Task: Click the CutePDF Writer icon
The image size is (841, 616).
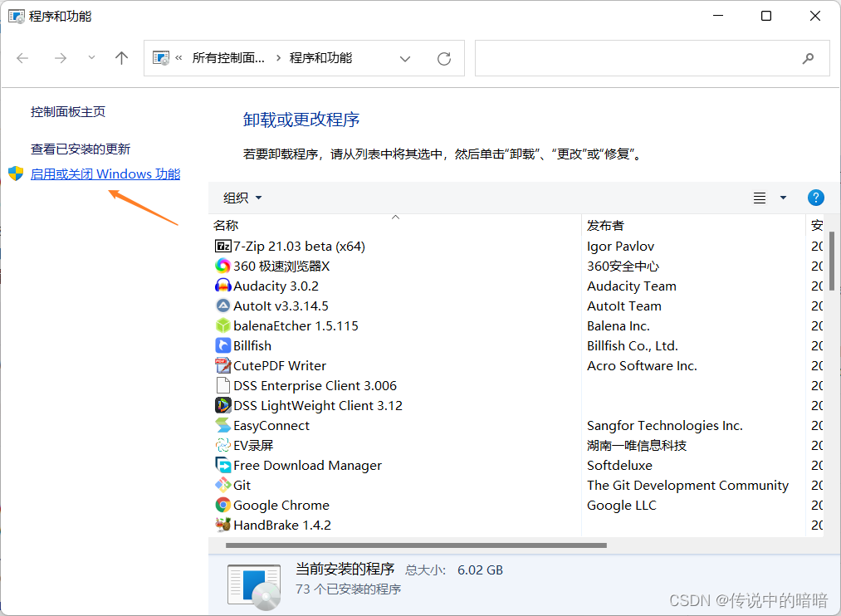Action: pos(222,365)
